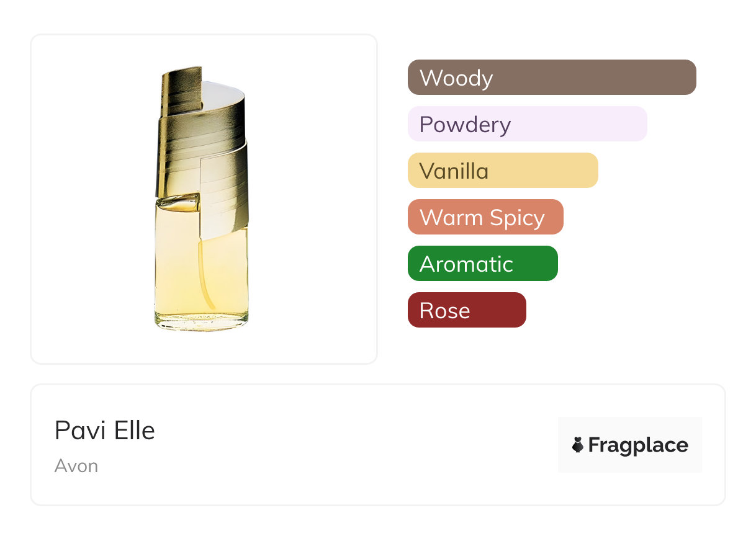Image resolution: width=756 pixels, height=536 pixels.
Task: Click the Warm Spicy label text
Action: click(482, 218)
